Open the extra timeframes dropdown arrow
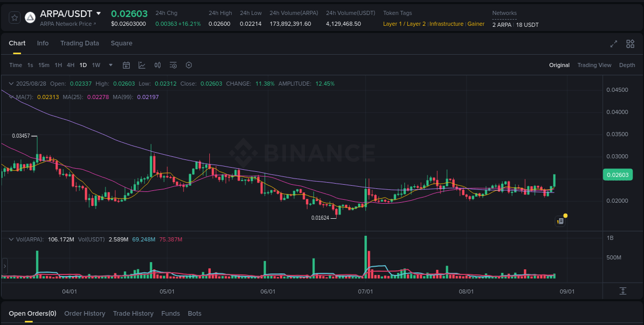This screenshot has height=325, width=644. click(x=110, y=65)
